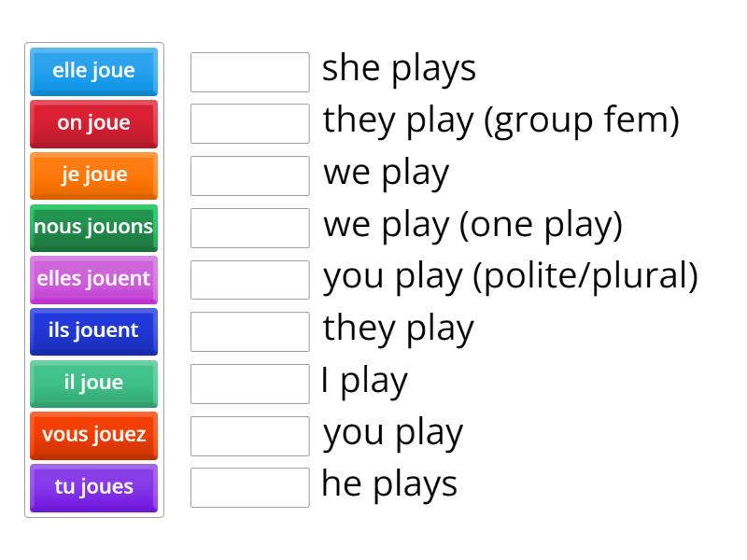
Task: Click the box next to 'they play (group fem)'
Action: click(248, 123)
